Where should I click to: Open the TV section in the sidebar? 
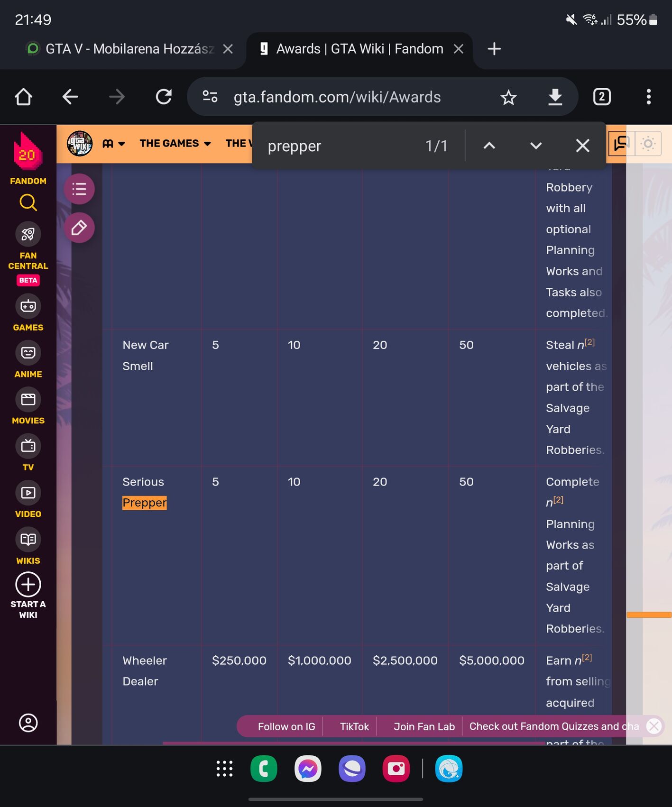[28, 453]
